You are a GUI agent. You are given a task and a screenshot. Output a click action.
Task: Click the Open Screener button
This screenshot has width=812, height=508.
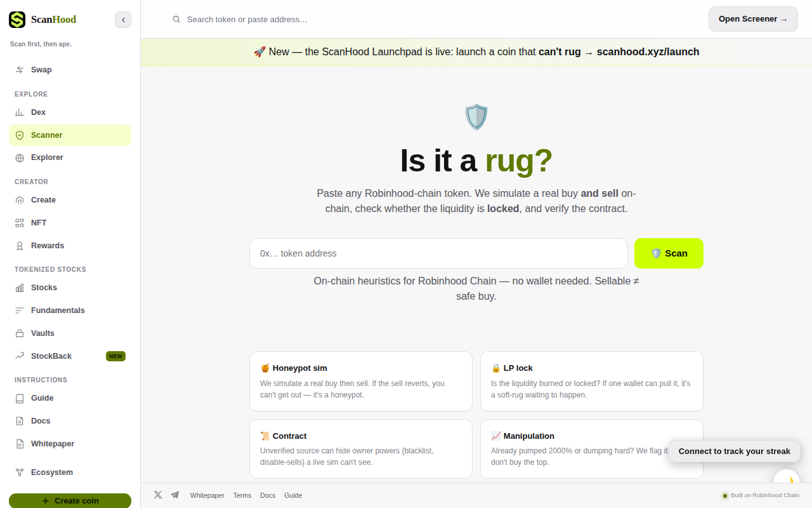(x=753, y=19)
